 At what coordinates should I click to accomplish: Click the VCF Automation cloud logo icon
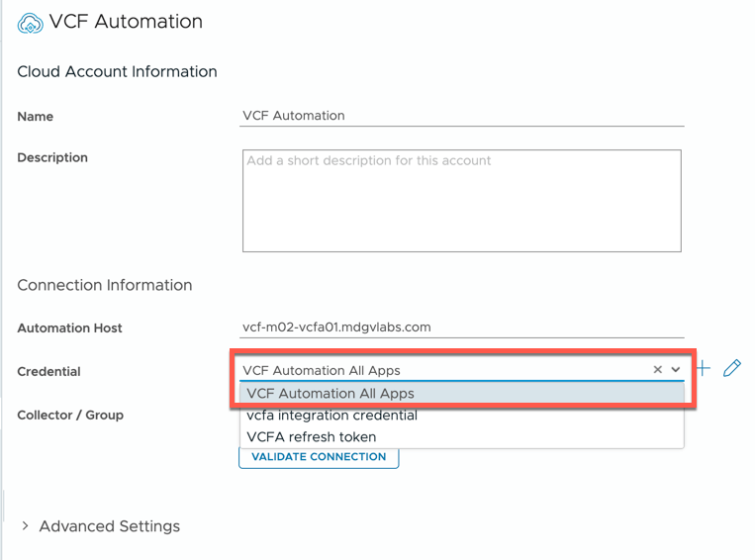coord(31,23)
